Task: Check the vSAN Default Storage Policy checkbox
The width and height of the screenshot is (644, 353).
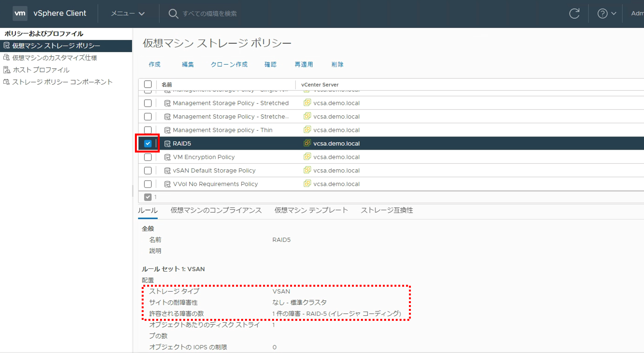Action: pos(148,171)
